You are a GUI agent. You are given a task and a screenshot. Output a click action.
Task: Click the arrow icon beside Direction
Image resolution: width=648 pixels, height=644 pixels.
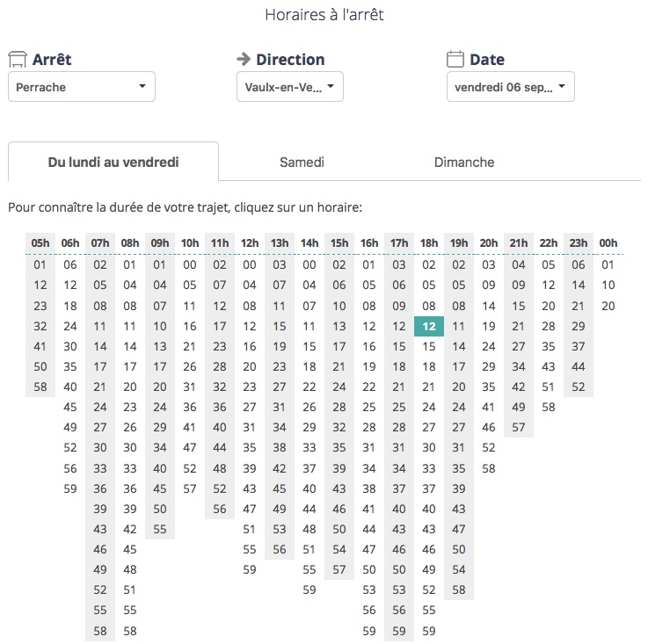tap(244, 60)
